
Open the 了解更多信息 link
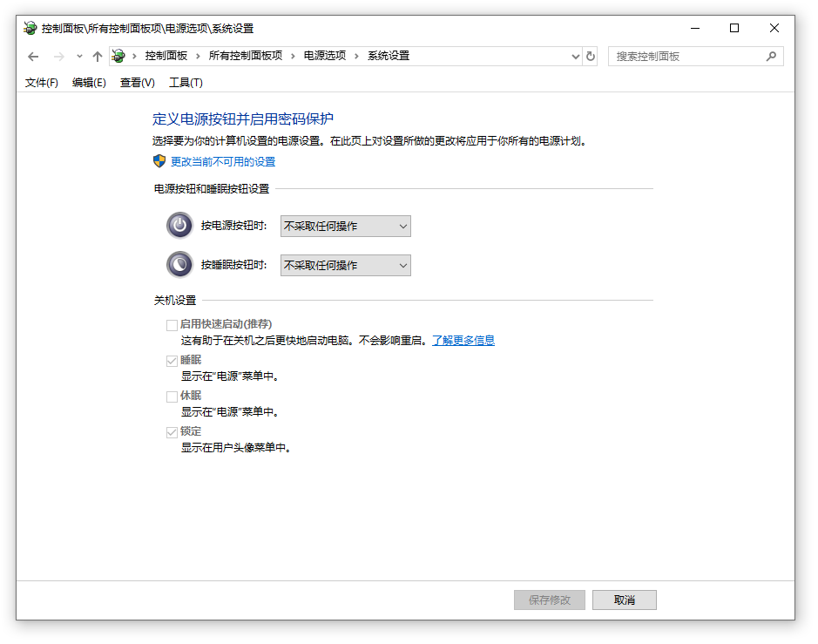click(x=463, y=341)
